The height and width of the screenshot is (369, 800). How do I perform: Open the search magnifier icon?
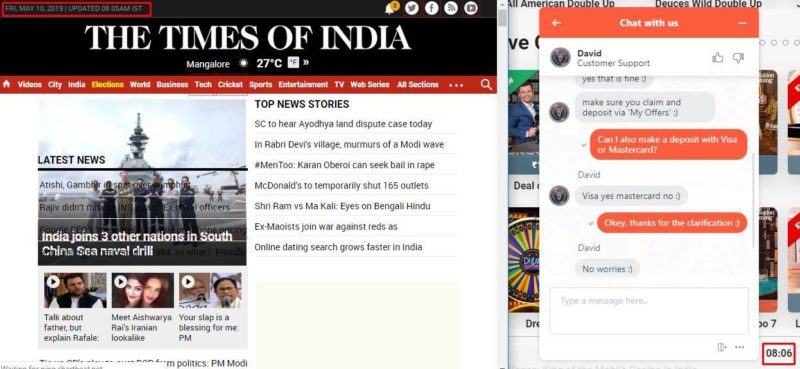pos(486,85)
